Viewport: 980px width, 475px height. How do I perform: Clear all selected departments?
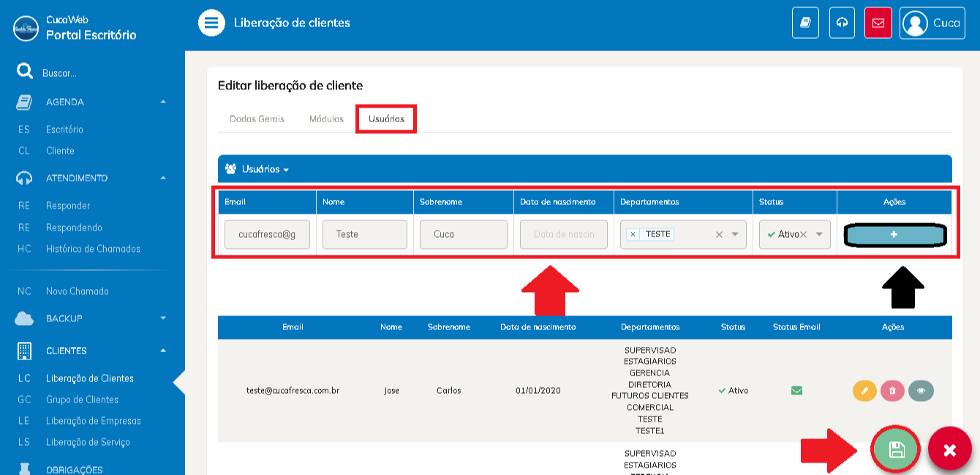(x=719, y=234)
